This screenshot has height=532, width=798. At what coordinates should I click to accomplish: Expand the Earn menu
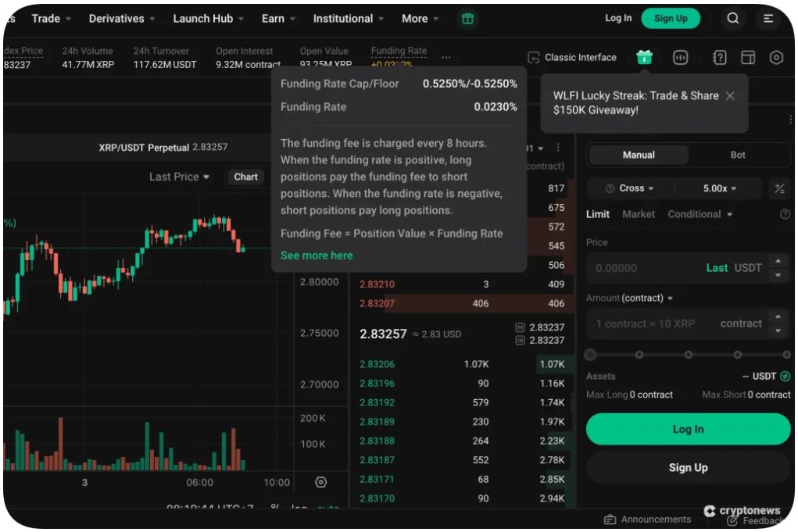click(278, 19)
